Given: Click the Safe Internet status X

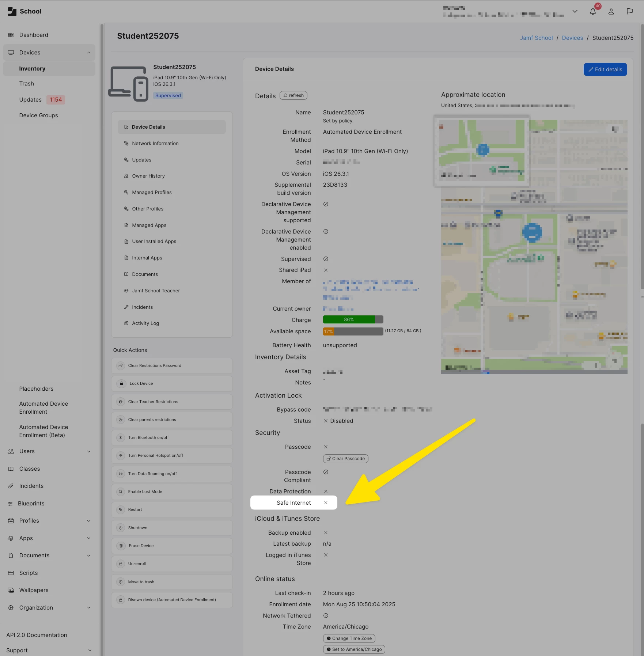Looking at the screenshot, I should 326,503.
